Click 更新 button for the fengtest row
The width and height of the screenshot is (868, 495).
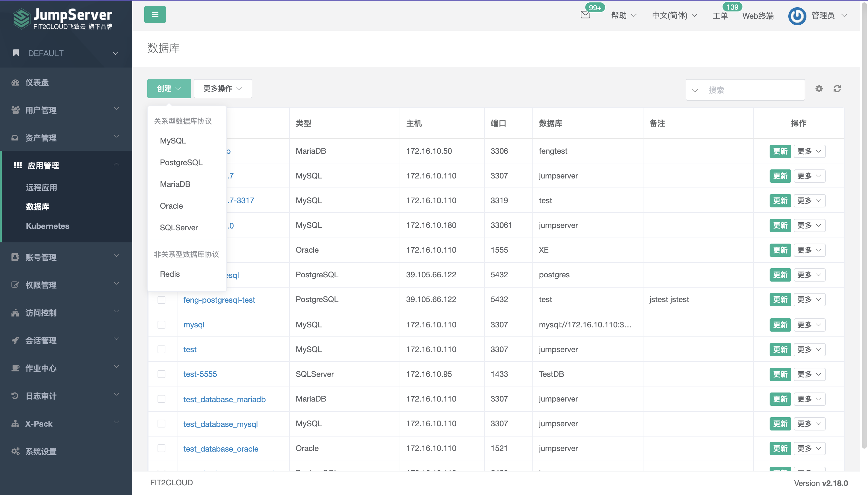(x=780, y=151)
